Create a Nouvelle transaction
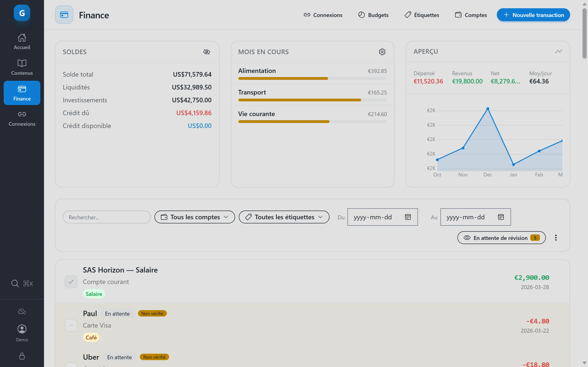This screenshot has width=588, height=367. (533, 15)
